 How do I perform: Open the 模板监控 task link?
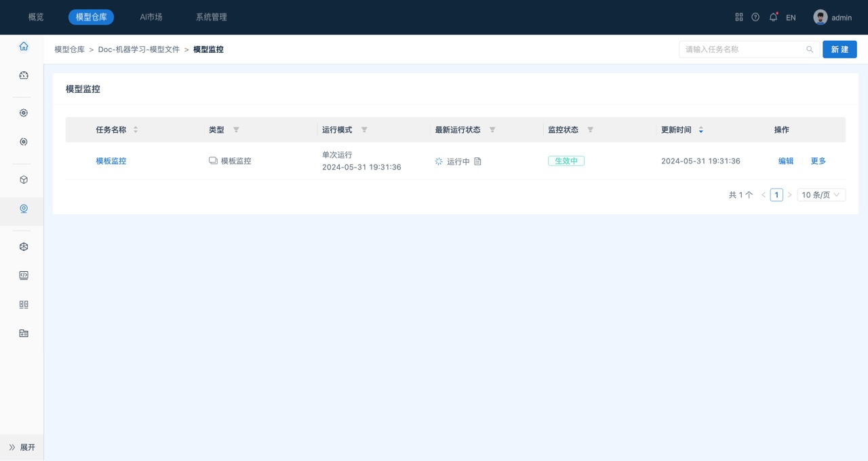coord(111,161)
